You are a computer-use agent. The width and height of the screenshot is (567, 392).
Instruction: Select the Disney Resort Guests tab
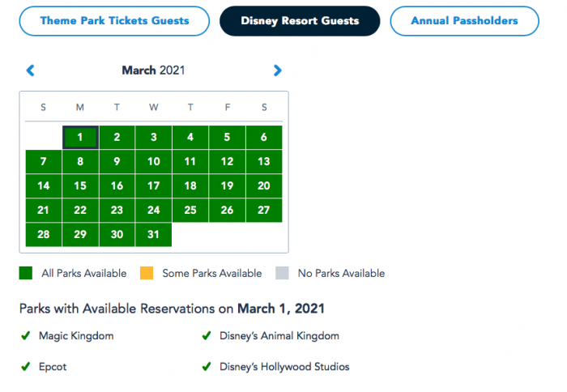tap(300, 20)
